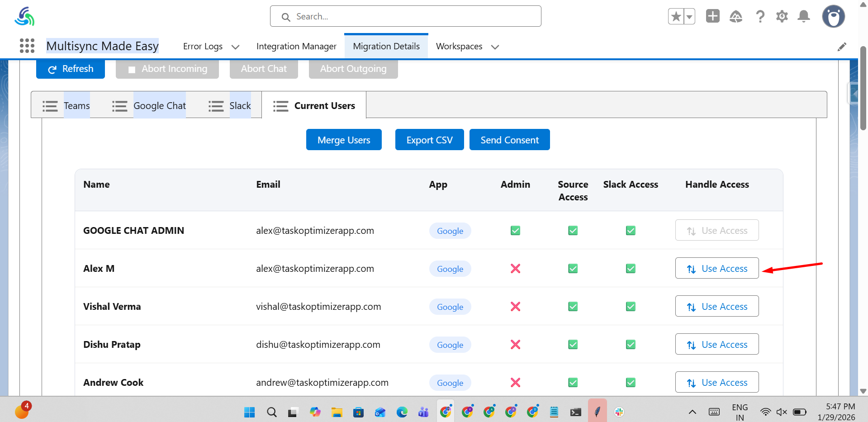868x422 pixels.
Task: Open Microsoft Store from taskbar
Action: [358, 412]
